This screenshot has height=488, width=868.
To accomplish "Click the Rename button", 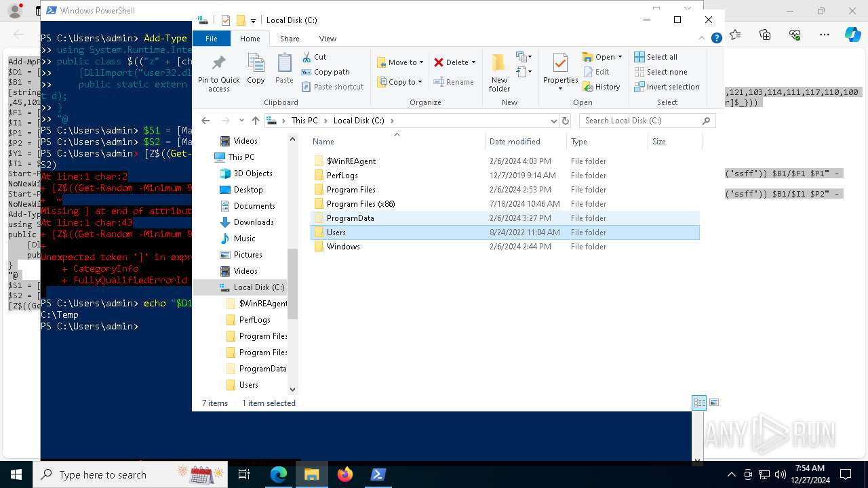I will coord(454,82).
